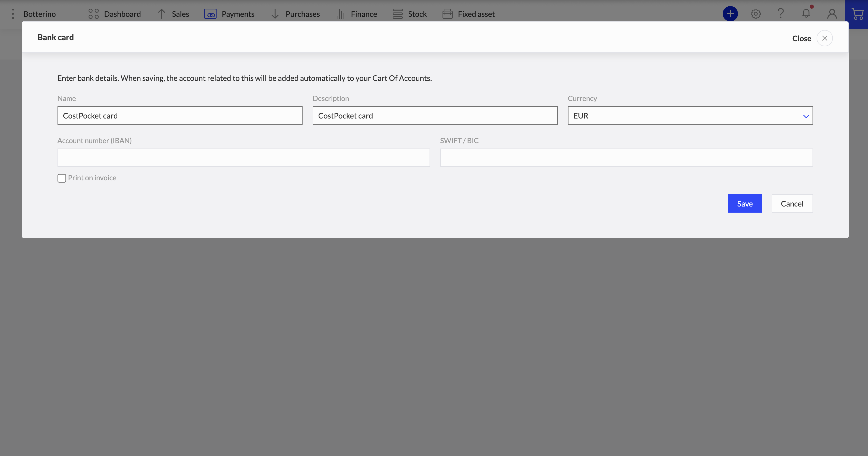868x456 pixels.
Task: Open the shopping cart icon
Action: pyautogui.click(x=857, y=14)
